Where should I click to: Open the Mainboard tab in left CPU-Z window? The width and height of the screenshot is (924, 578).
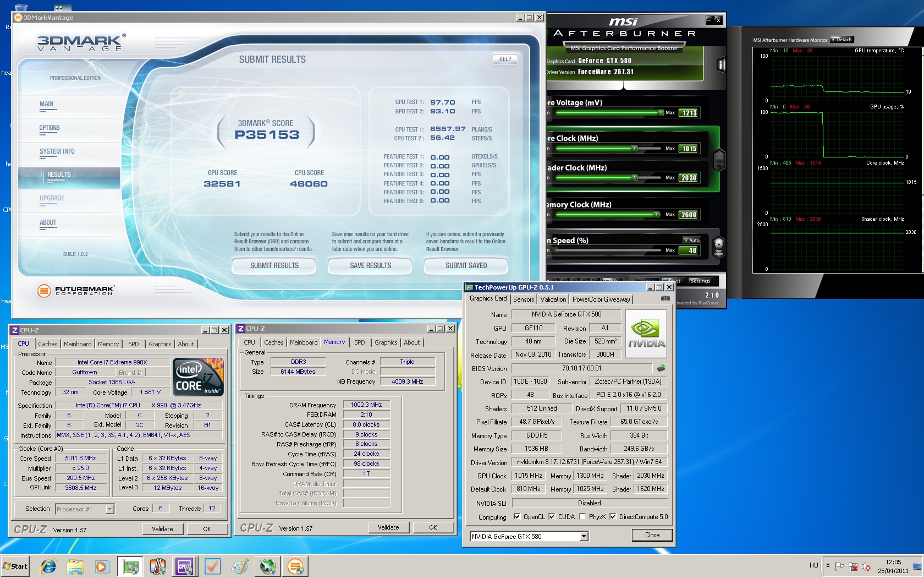(x=78, y=344)
